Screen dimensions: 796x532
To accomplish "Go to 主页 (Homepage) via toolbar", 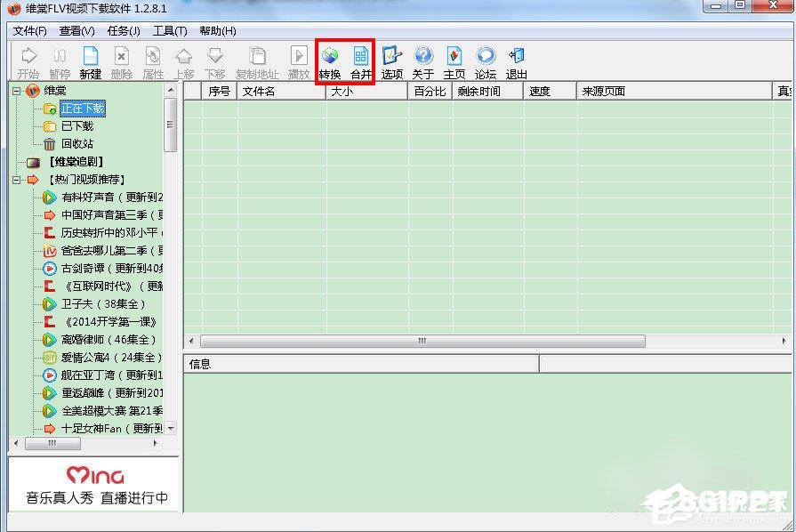I will (454, 62).
